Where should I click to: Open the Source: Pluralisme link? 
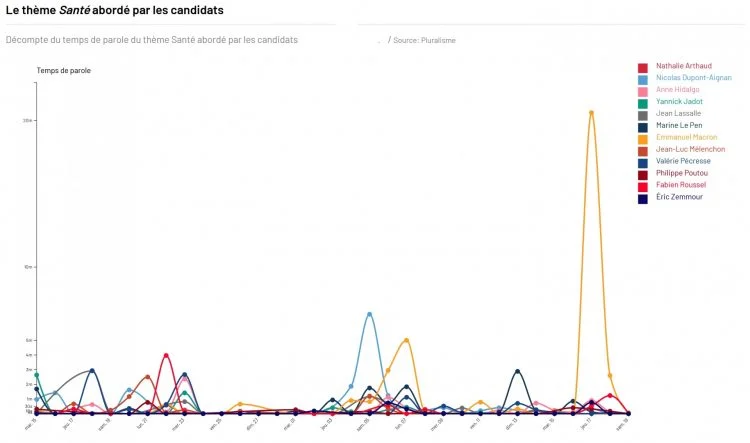[424, 40]
